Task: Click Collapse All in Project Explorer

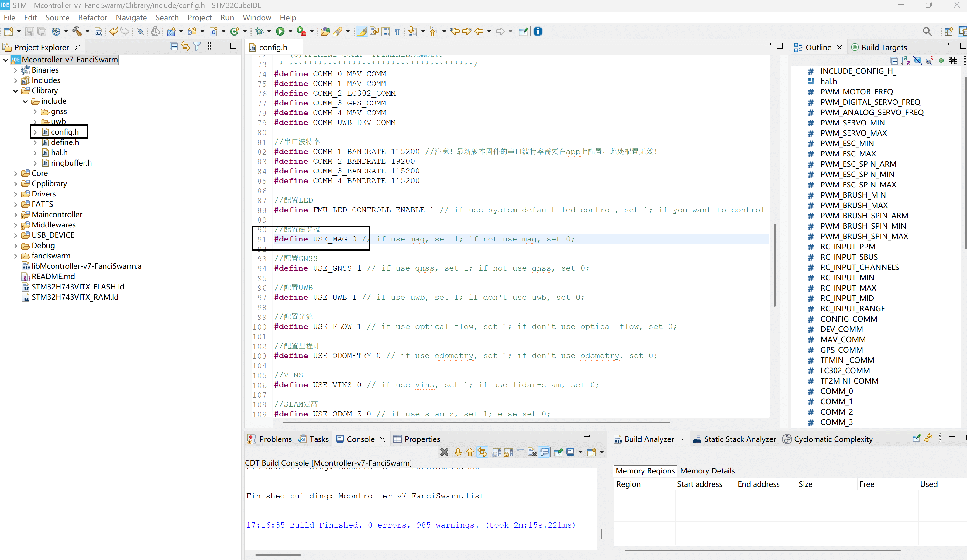Action: tap(174, 46)
